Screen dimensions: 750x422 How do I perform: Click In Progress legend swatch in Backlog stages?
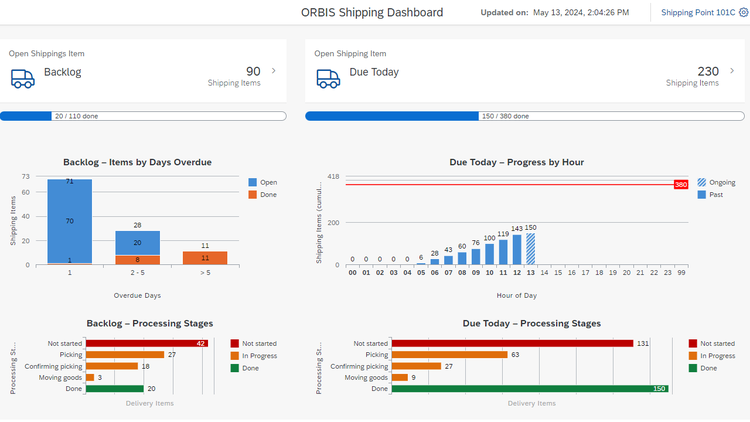[x=234, y=356]
